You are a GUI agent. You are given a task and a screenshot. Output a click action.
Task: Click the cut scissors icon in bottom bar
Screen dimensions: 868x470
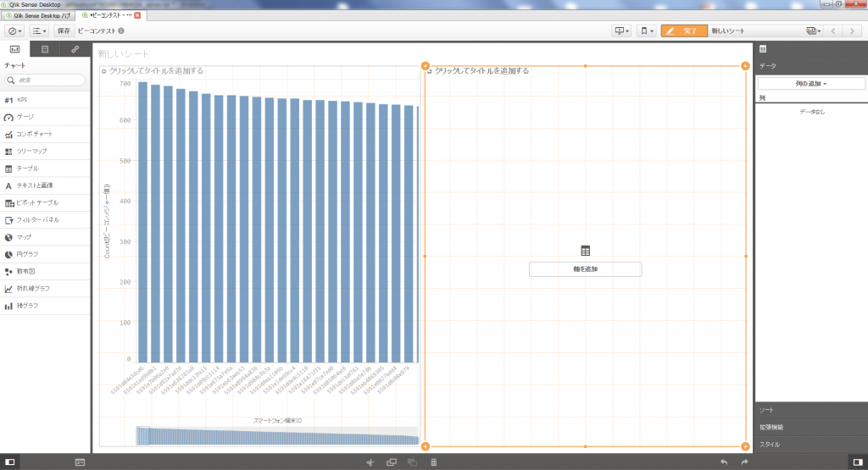point(370,462)
